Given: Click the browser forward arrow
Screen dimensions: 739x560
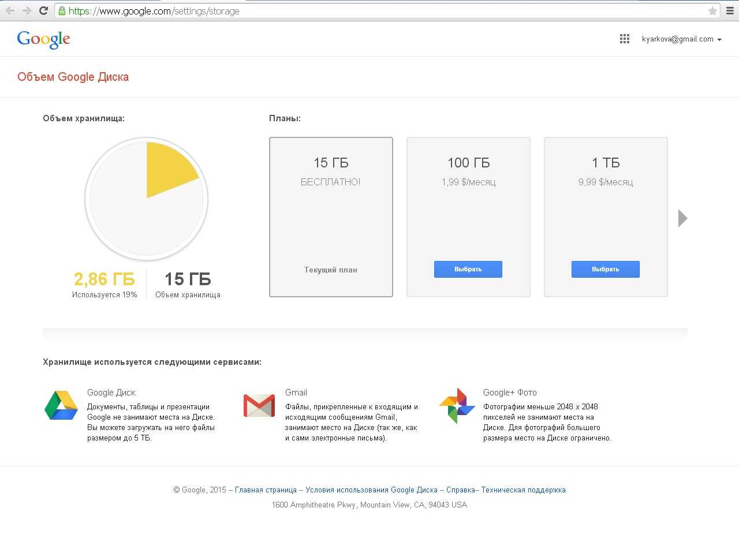Looking at the screenshot, I should coord(27,11).
